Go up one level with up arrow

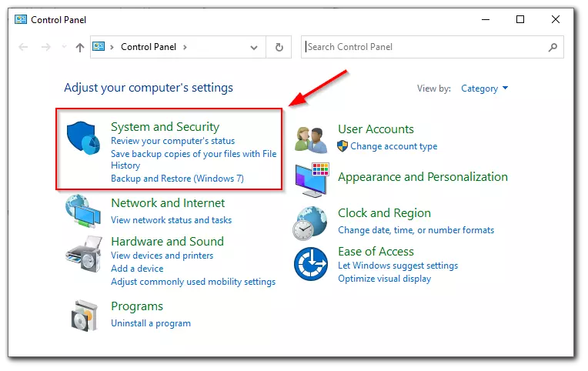click(x=79, y=47)
